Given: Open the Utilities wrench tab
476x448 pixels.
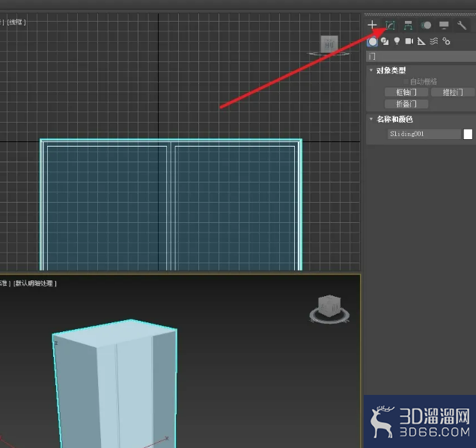Looking at the screenshot, I should tap(462, 25).
